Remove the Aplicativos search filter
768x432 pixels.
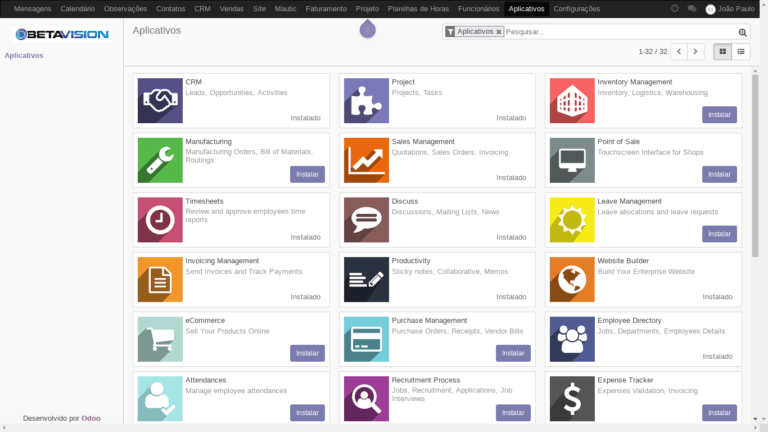click(x=499, y=32)
